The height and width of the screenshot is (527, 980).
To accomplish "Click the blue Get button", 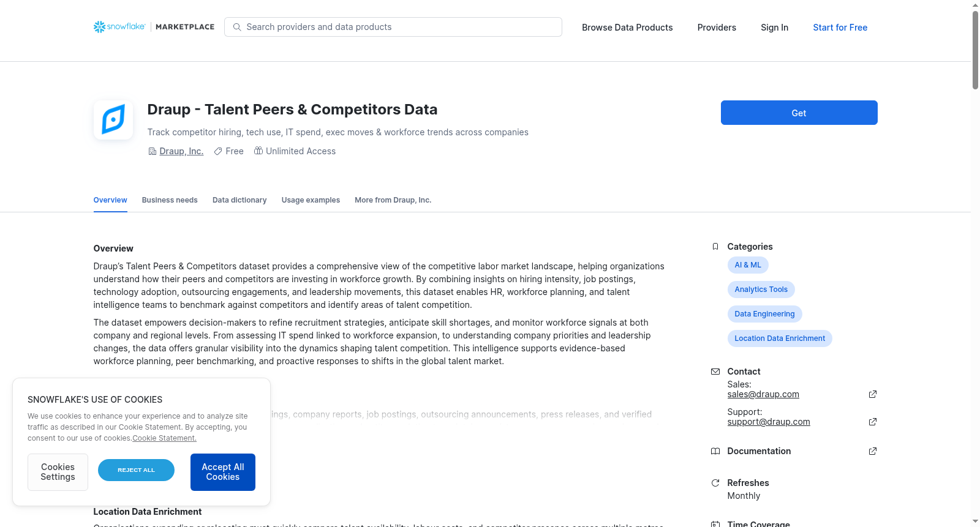I will (x=799, y=113).
